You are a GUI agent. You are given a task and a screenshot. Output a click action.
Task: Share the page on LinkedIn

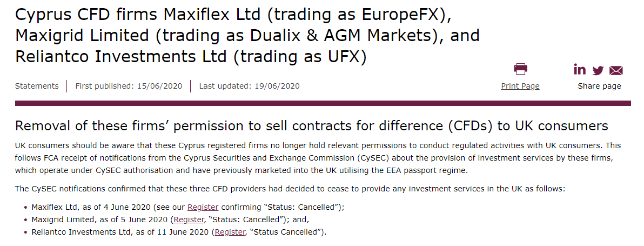pos(580,70)
